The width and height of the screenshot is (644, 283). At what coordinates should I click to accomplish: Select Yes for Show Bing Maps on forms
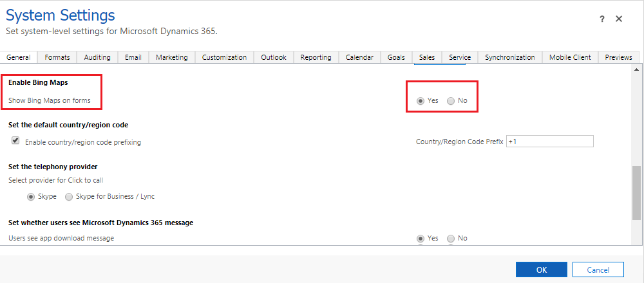coord(421,101)
